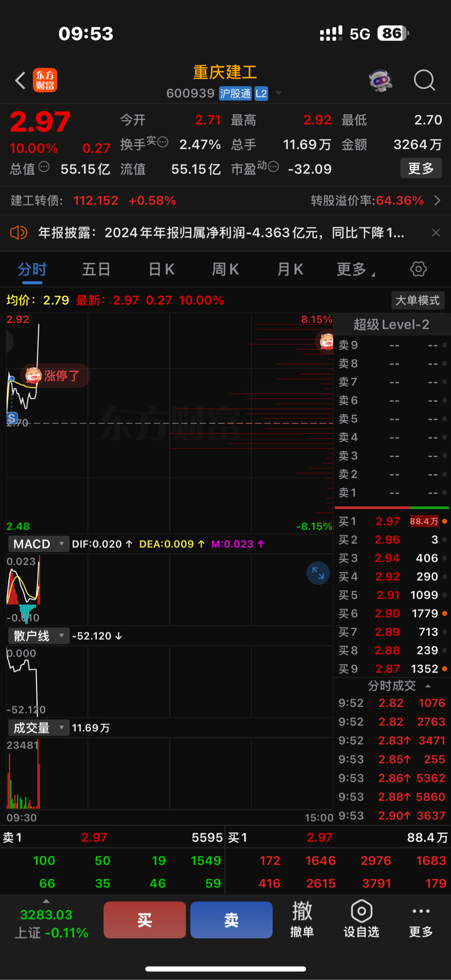Open stock switcher dropdown arrow near L2
Screen dimensions: 451x980
pyautogui.click(x=279, y=93)
